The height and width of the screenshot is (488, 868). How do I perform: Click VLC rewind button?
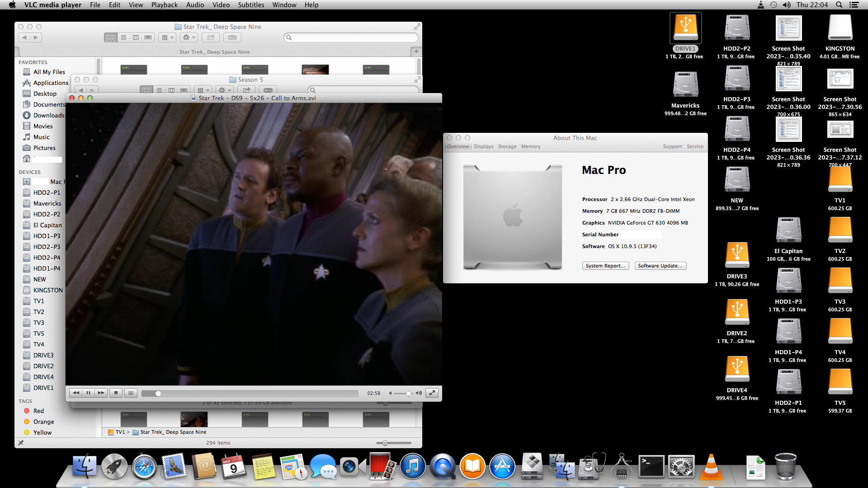pos(76,393)
